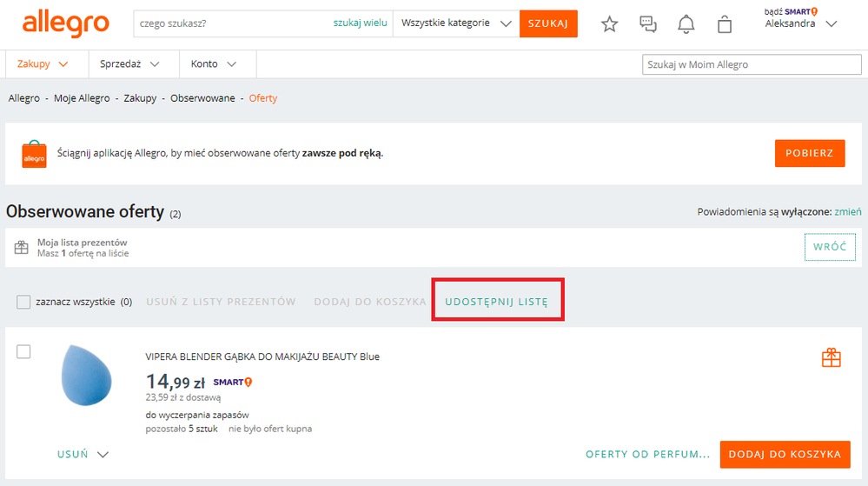868x486 pixels.
Task: Click '23,59 zł z dostawą' text
Action: pos(183,397)
